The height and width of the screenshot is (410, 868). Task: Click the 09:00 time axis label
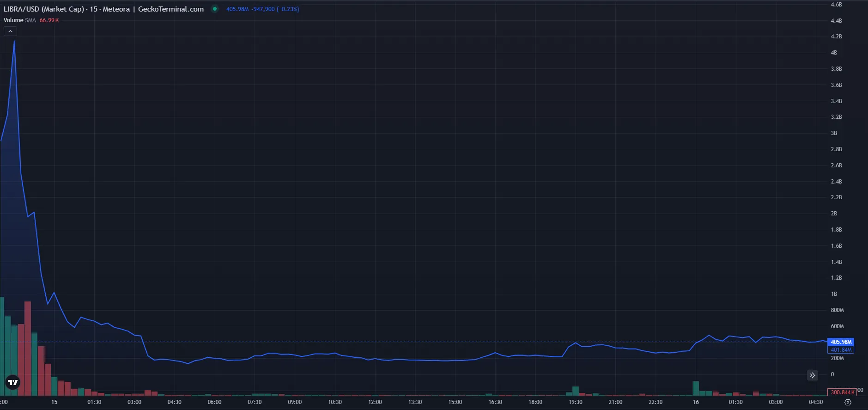295,402
